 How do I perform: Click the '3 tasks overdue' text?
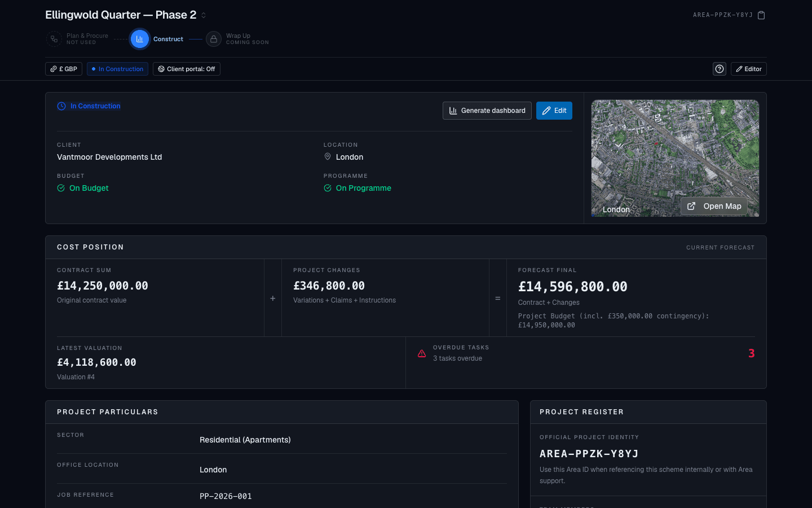(457, 358)
